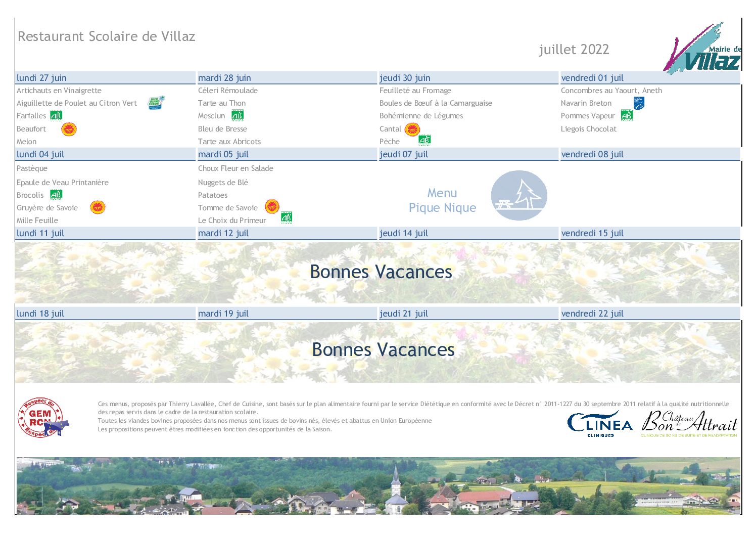Select the jeudi 14 juil header
756x535 pixels.
coord(468,233)
